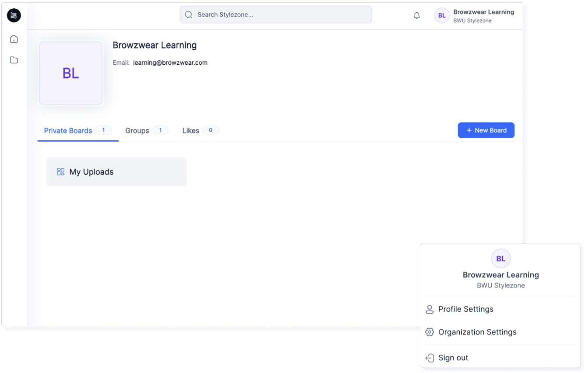588x373 pixels.
Task: Click the Groups count badge
Action: pyautogui.click(x=160, y=130)
